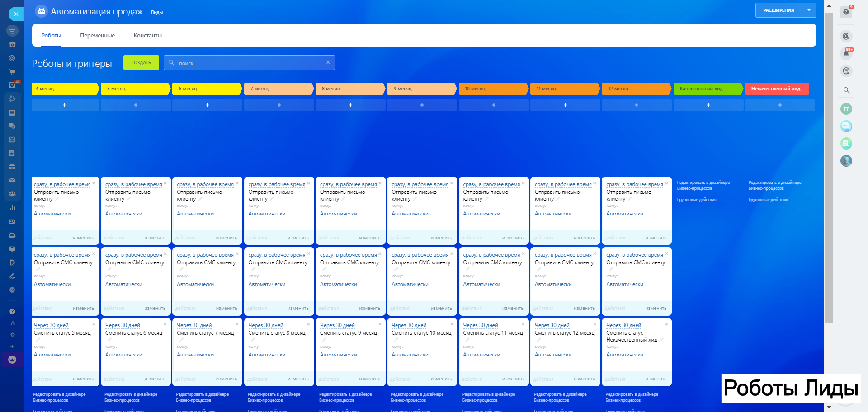
Task: Open the РАСШИРЕНИЯ dropdown arrow
Action: tap(809, 10)
